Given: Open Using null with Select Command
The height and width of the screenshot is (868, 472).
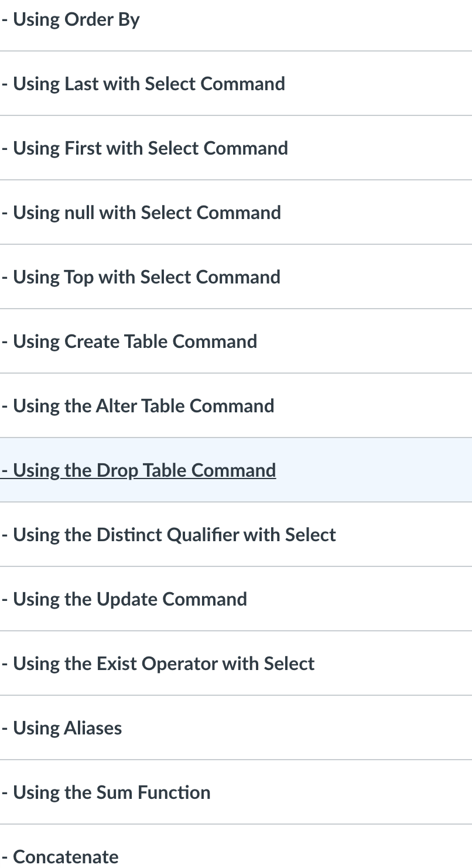Looking at the screenshot, I should click(x=141, y=213).
